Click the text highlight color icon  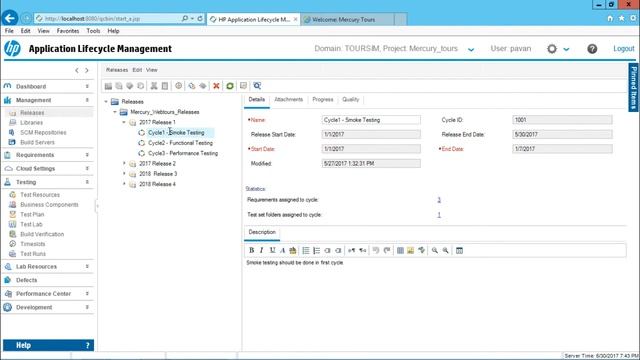293,250
